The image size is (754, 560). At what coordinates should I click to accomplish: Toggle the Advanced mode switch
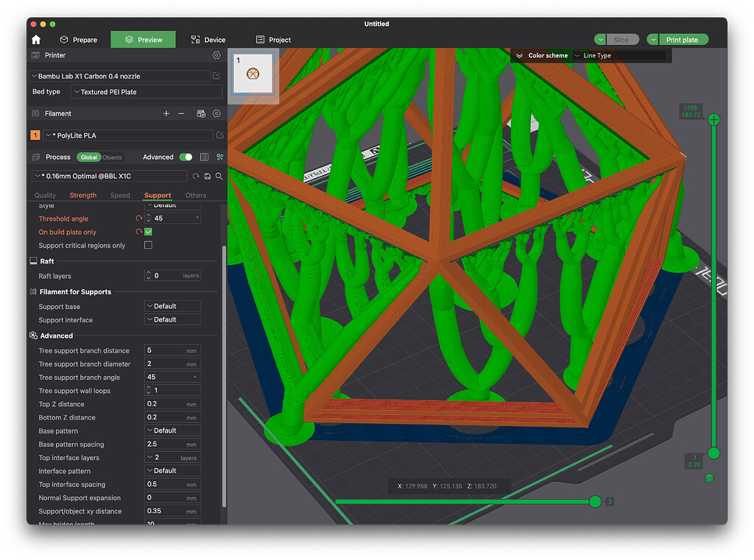tap(186, 157)
